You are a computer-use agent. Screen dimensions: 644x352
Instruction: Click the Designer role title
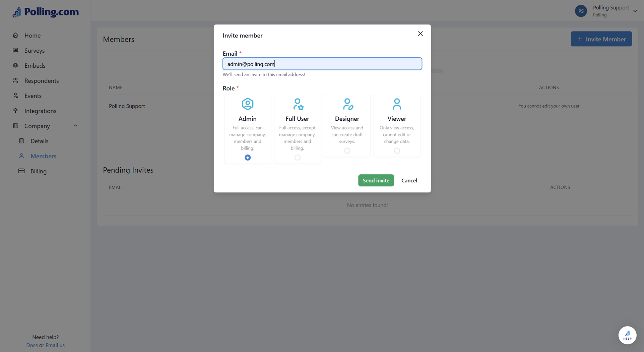[347, 119]
